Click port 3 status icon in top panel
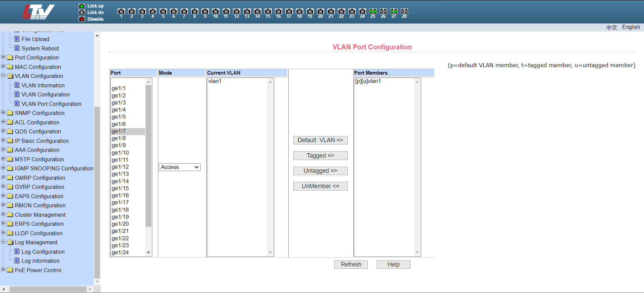 [x=142, y=11]
